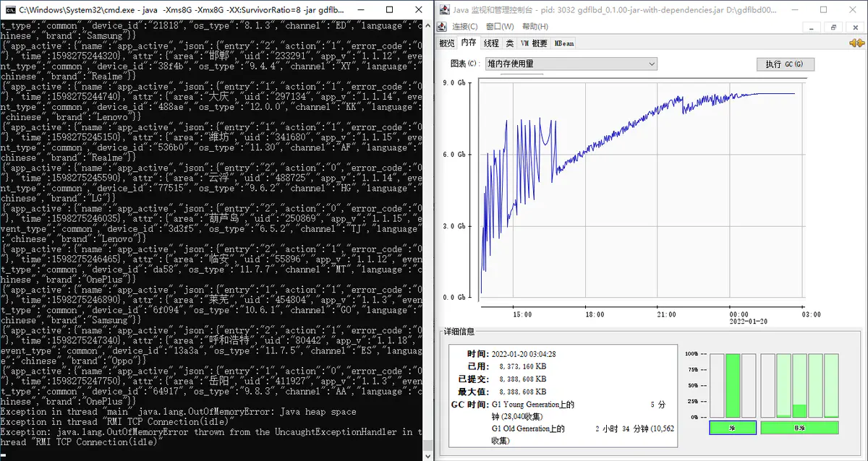Click the cmd line containing "area":"呼和浩特"

click(211, 340)
